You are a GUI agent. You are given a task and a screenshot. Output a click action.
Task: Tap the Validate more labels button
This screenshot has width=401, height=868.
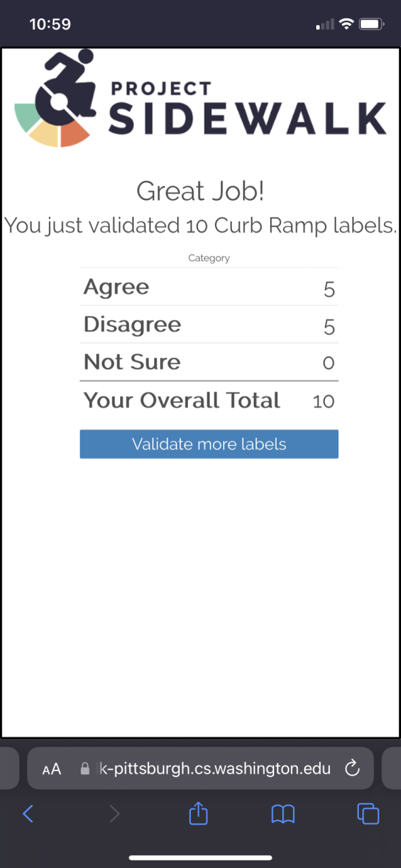click(x=209, y=444)
